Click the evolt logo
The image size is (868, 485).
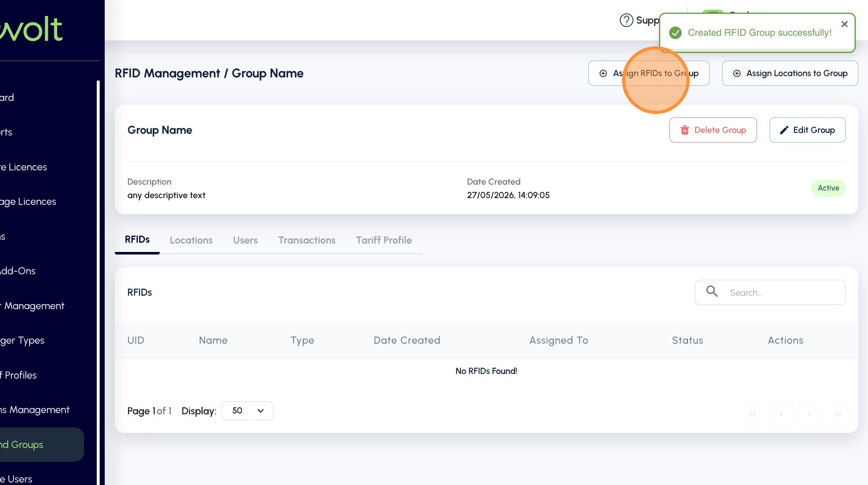31,29
